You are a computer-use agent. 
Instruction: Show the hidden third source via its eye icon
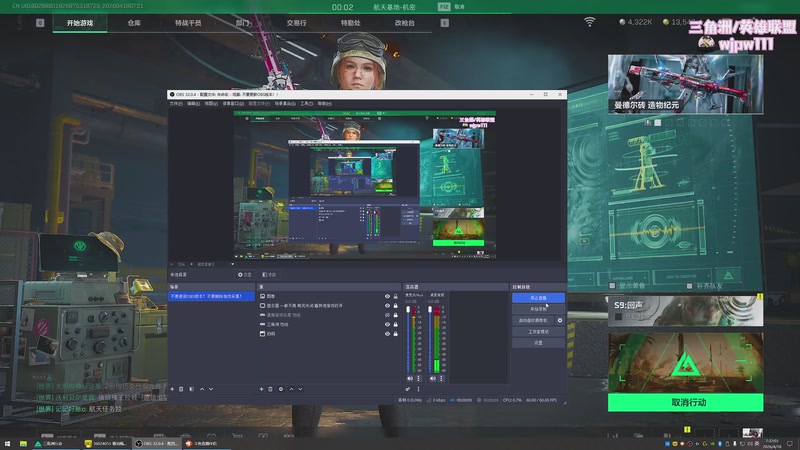point(387,315)
